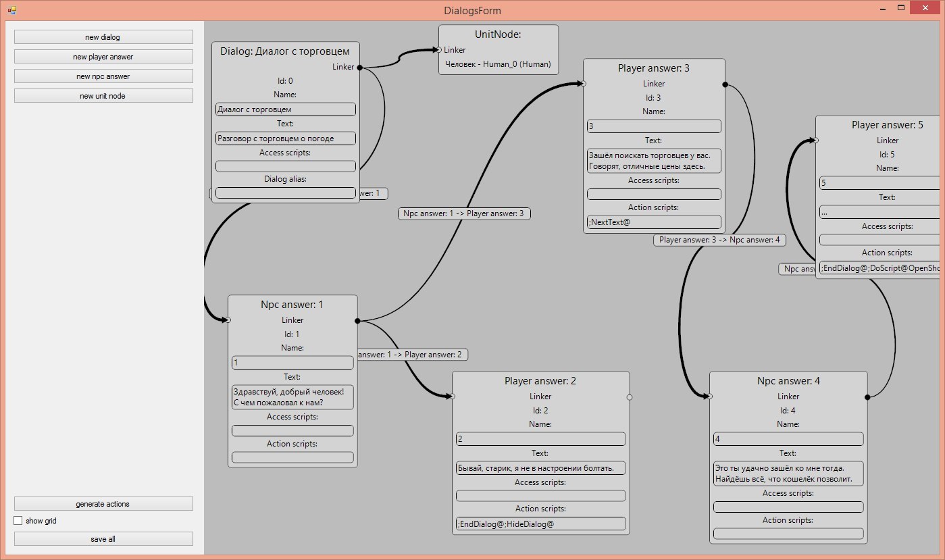Edit Player answer 2 Action scripts field
The width and height of the screenshot is (945, 560).
[x=540, y=524]
